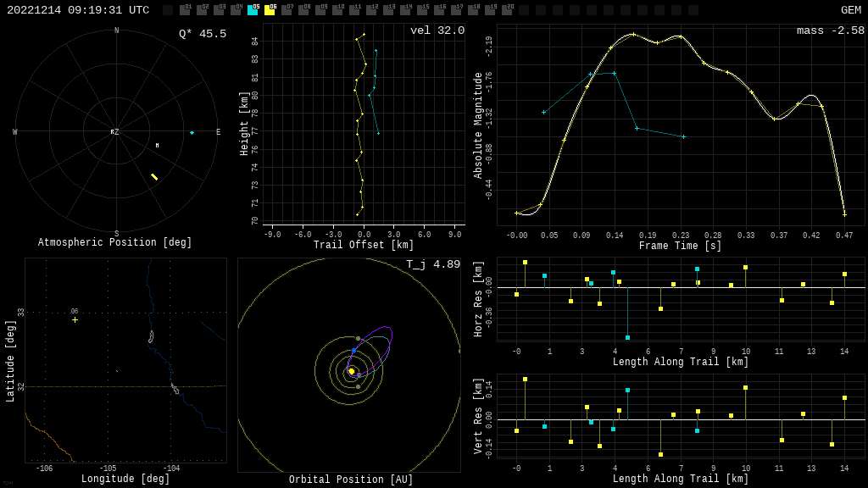868x488 pixels.
Task: Click the yellow Sun marker in orbital plot
Action: 351,371
